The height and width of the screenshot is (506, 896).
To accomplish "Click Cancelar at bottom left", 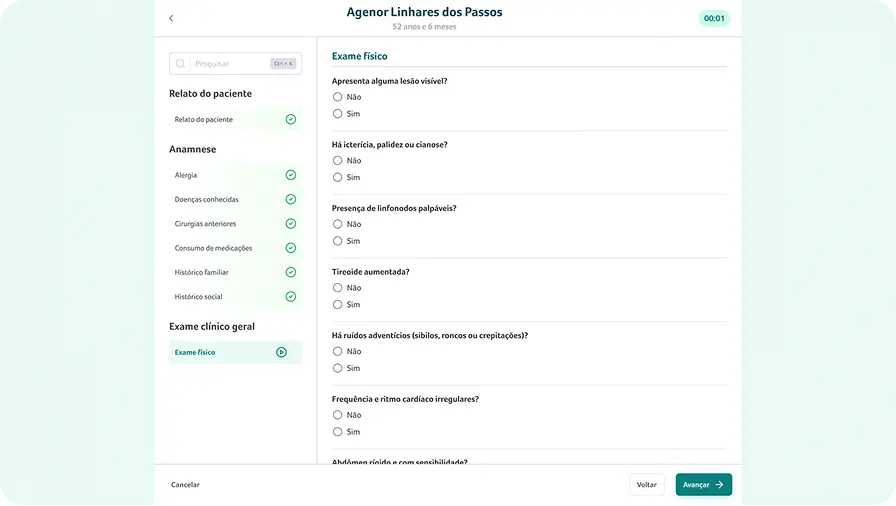I will tap(185, 485).
